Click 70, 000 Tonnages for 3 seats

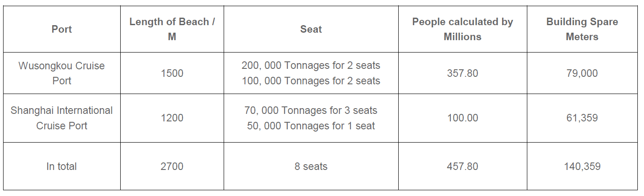click(x=311, y=110)
